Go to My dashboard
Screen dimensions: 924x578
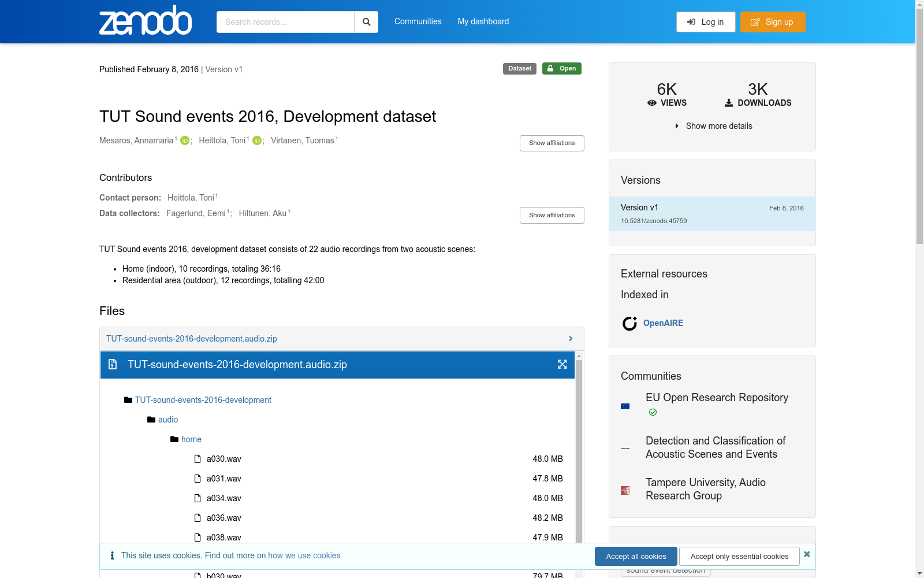click(483, 21)
